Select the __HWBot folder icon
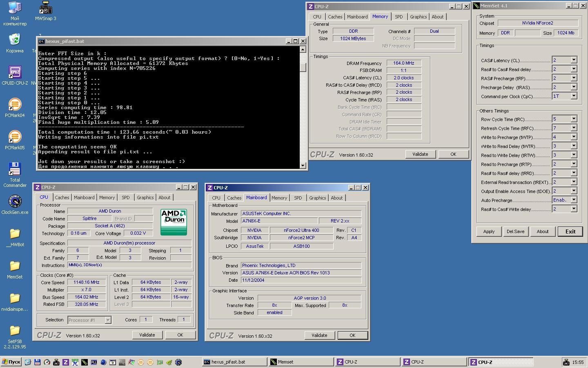 (15, 237)
